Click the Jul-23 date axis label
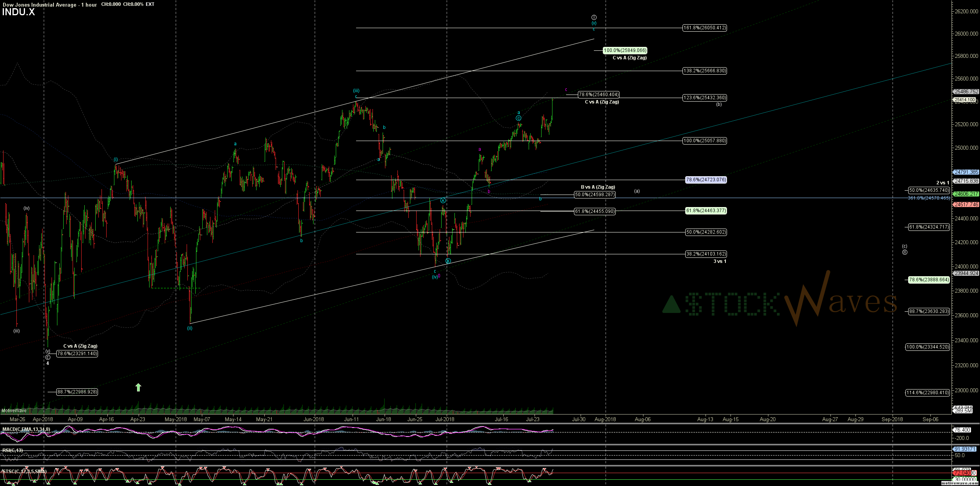Image resolution: width=980 pixels, height=486 pixels. pyautogui.click(x=533, y=420)
